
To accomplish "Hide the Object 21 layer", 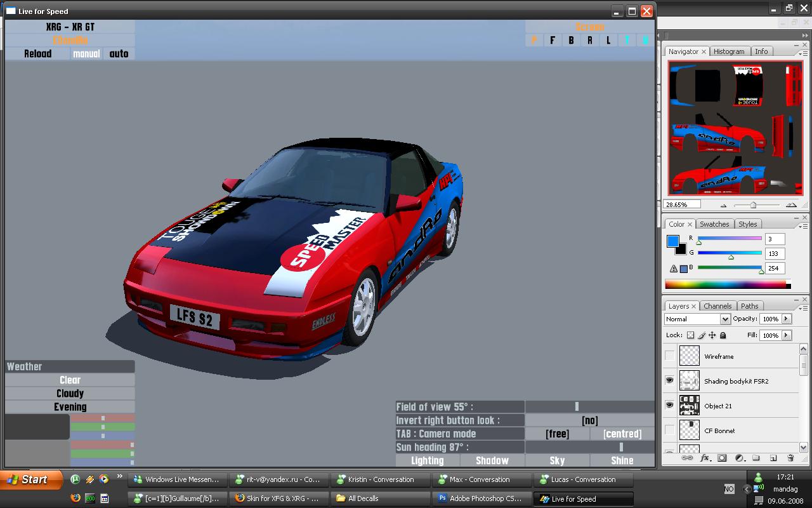I will tap(670, 406).
